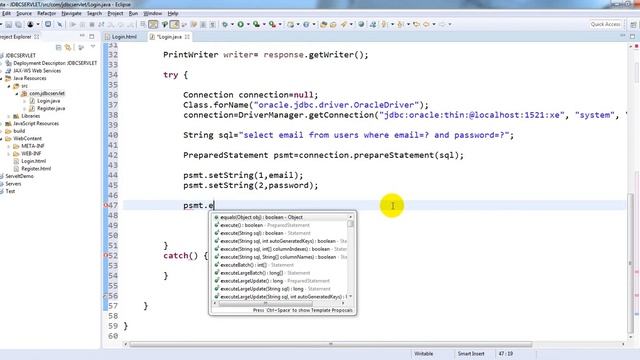Click the Resume debug toolbar icon
Viewport: 640px width, 360px height.
tap(73, 24)
